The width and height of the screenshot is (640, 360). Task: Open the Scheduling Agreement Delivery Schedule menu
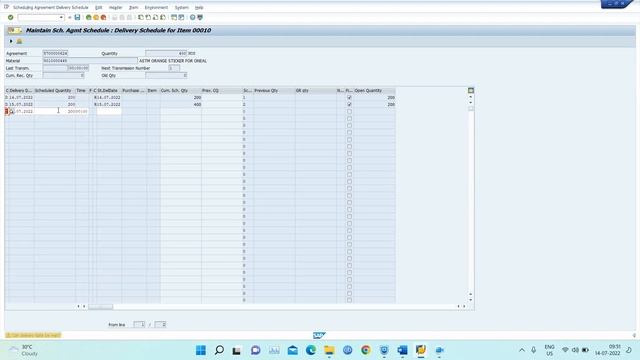(x=51, y=7)
